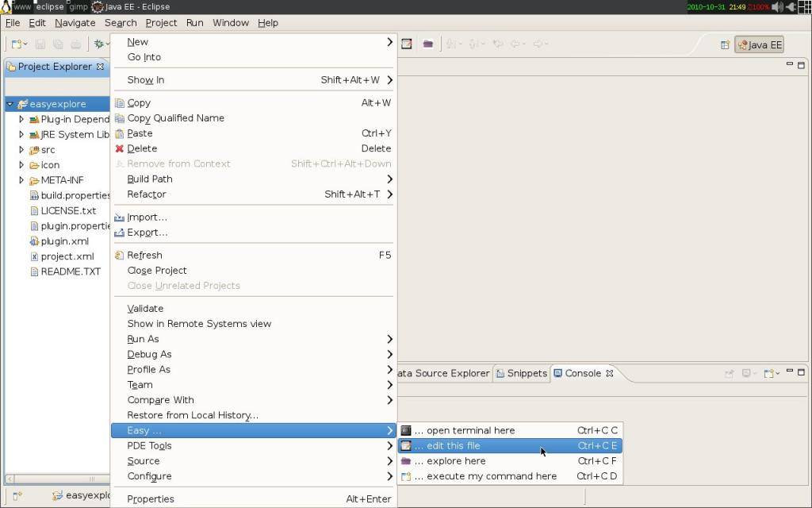This screenshot has width=812, height=508.
Task: Expand the JRE System Library node
Action: pyautogui.click(x=21, y=134)
